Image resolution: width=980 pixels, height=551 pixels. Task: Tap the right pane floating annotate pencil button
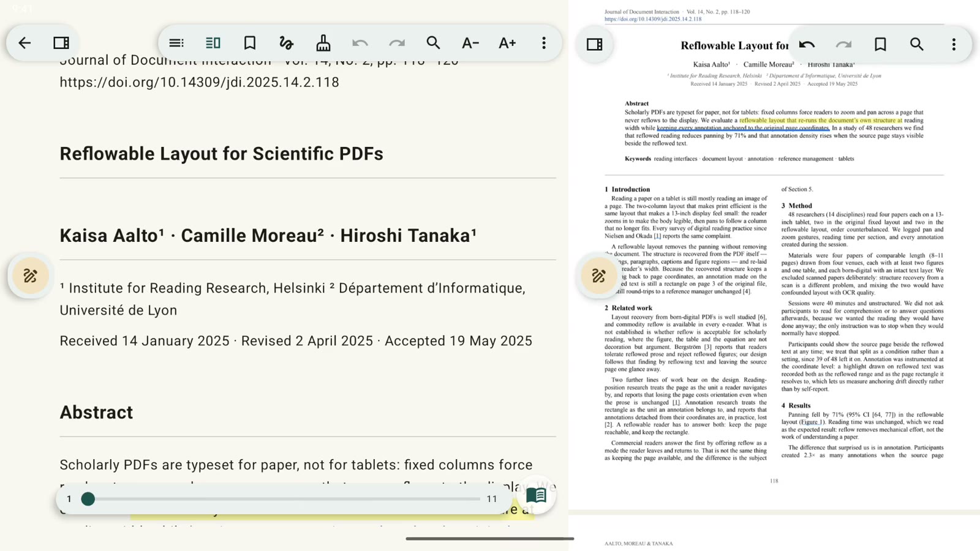tap(598, 275)
